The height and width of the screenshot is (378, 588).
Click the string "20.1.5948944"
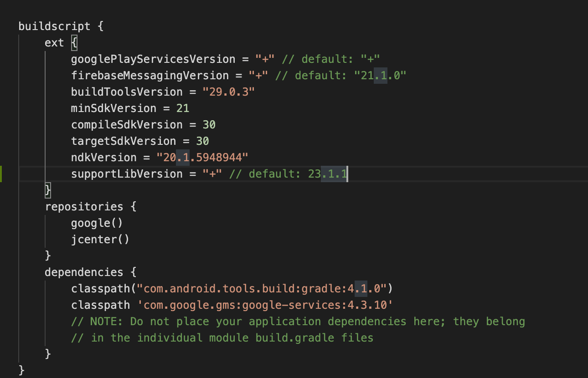(x=202, y=157)
